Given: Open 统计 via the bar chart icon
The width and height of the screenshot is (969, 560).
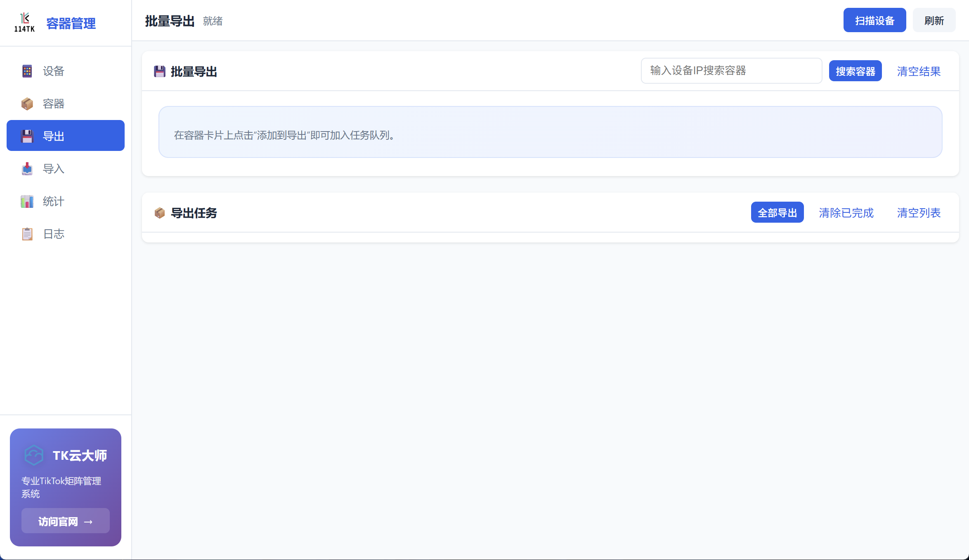Looking at the screenshot, I should [x=27, y=201].
